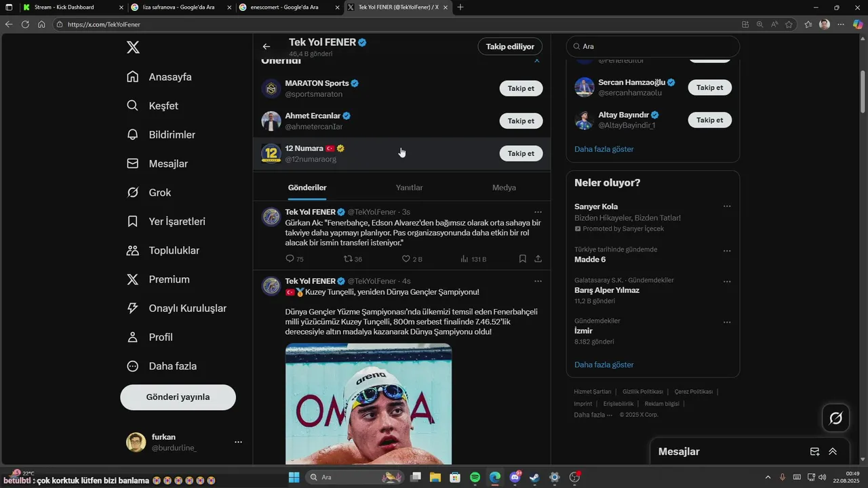Image resolution: width=868 pixels, height=488 pixels.
Task: Open the Kuzey Tunçelli swimmer photo
Action: (368, 404)
